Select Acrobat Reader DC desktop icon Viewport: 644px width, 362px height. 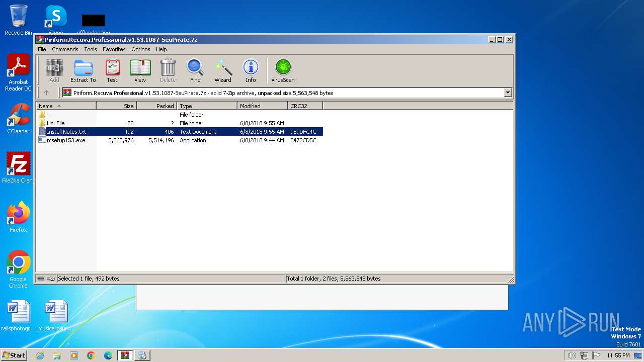click(x=18, y=72)
